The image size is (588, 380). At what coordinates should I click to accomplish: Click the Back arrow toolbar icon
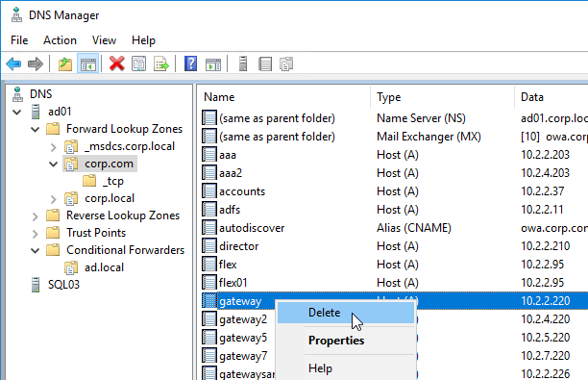(x=13, y=63)
